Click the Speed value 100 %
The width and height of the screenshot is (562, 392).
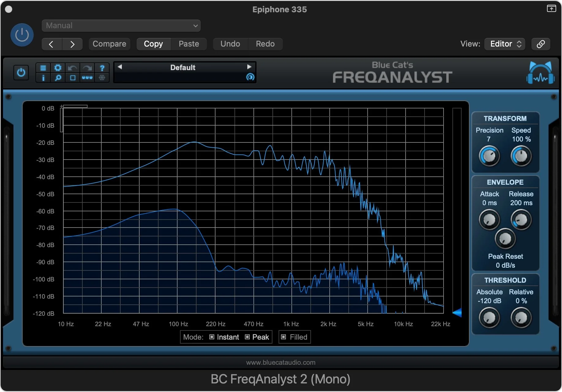point(521,139)
